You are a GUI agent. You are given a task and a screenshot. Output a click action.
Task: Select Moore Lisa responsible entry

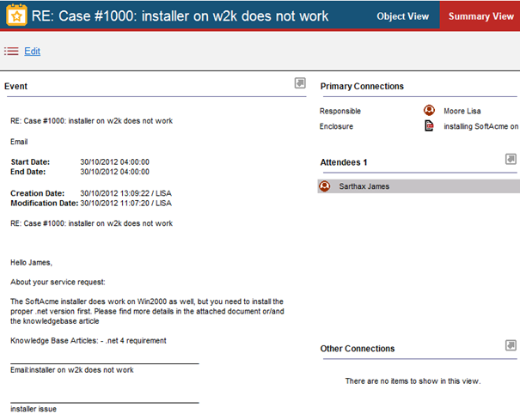coord(462,111)
